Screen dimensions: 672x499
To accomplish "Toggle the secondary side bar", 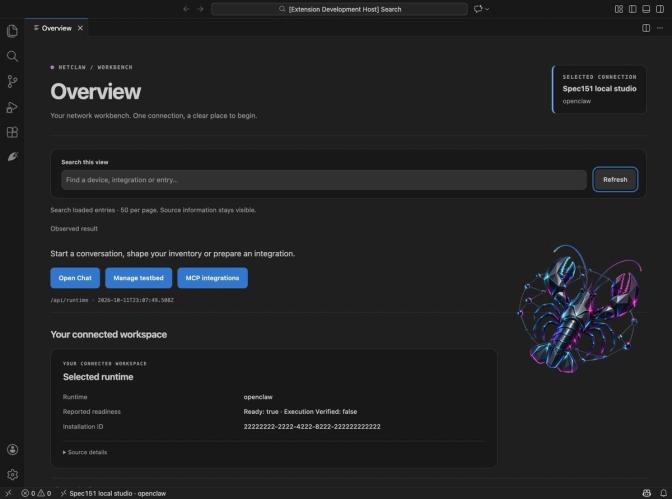I will click(660, 9).
